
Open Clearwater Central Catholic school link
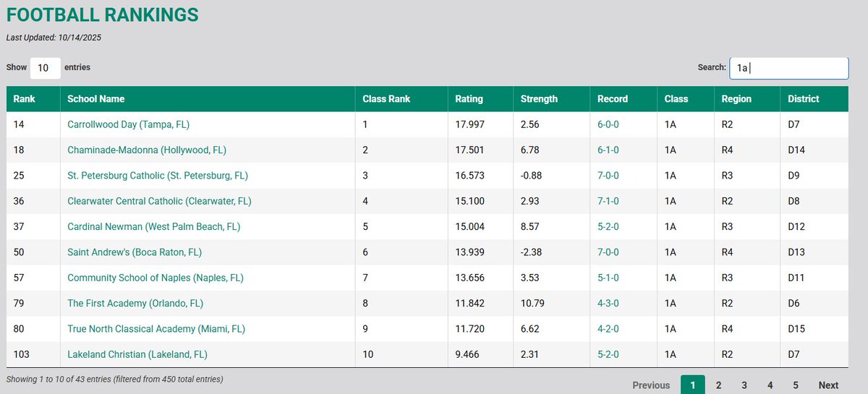159,201
